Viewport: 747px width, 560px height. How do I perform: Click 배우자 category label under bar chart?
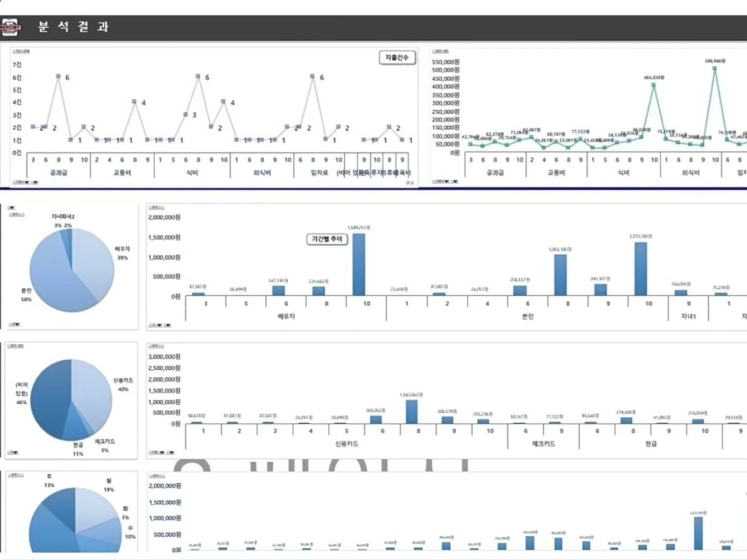(x=286, y=316)
